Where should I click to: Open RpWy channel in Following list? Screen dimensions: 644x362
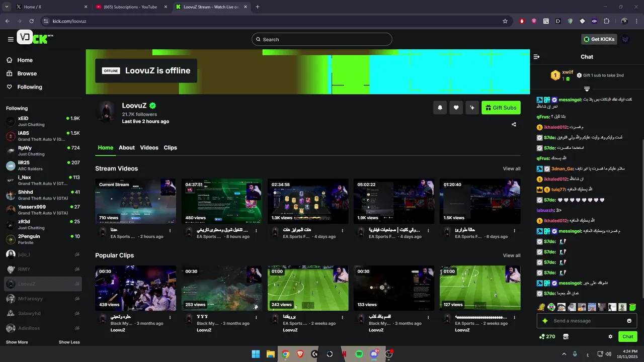43,151
